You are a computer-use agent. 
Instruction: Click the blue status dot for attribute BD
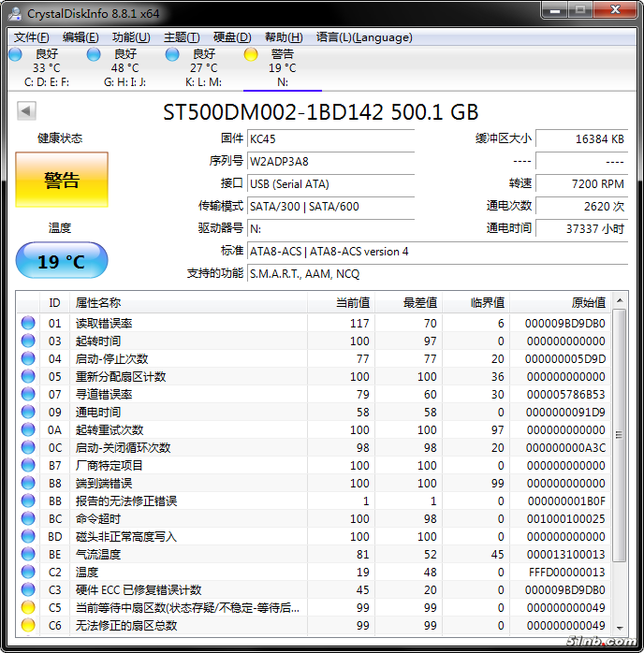click(x=28, y=536)
